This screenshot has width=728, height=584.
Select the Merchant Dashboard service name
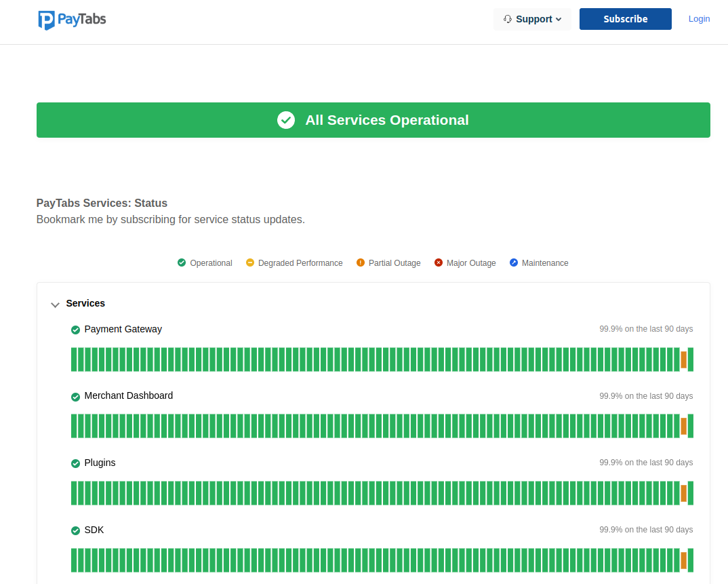[x=129, y=395]
